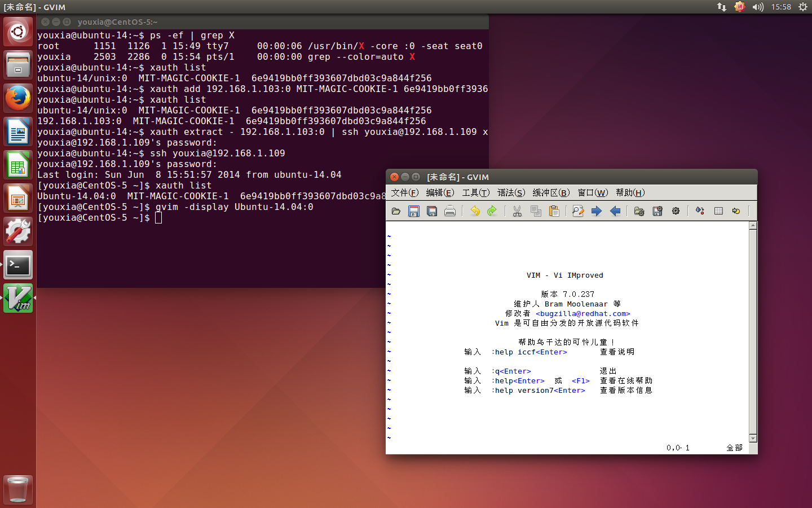This screenshot has width=812, height=508.
Task: Launch LibreOffice Impress from the launcher
Action: pos(18,198)
